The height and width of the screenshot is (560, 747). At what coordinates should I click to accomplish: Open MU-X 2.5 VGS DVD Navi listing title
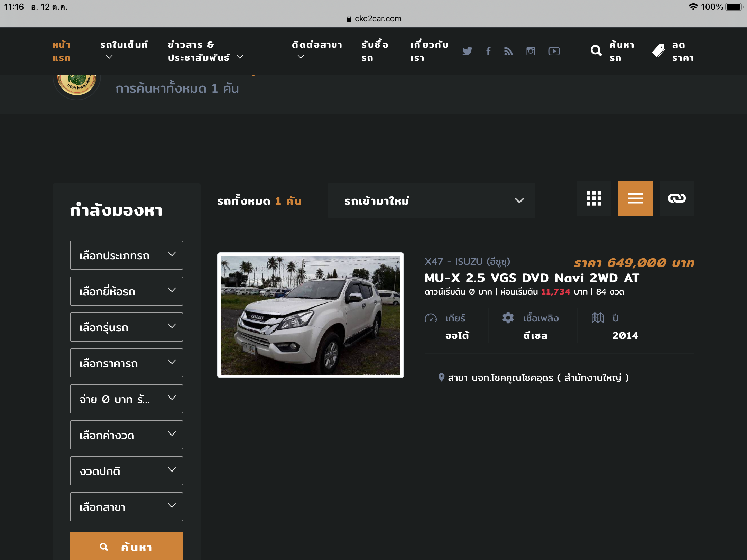(x=532, y=278)
